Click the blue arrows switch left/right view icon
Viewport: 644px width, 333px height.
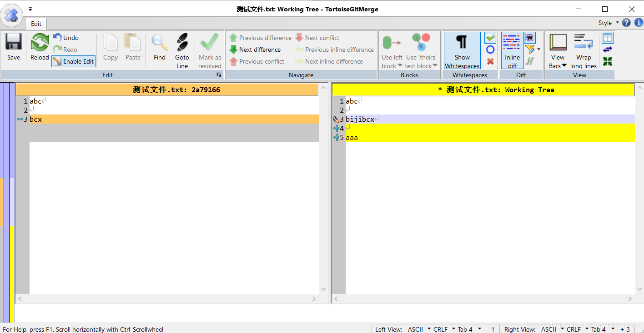click(x=607, y=50)
